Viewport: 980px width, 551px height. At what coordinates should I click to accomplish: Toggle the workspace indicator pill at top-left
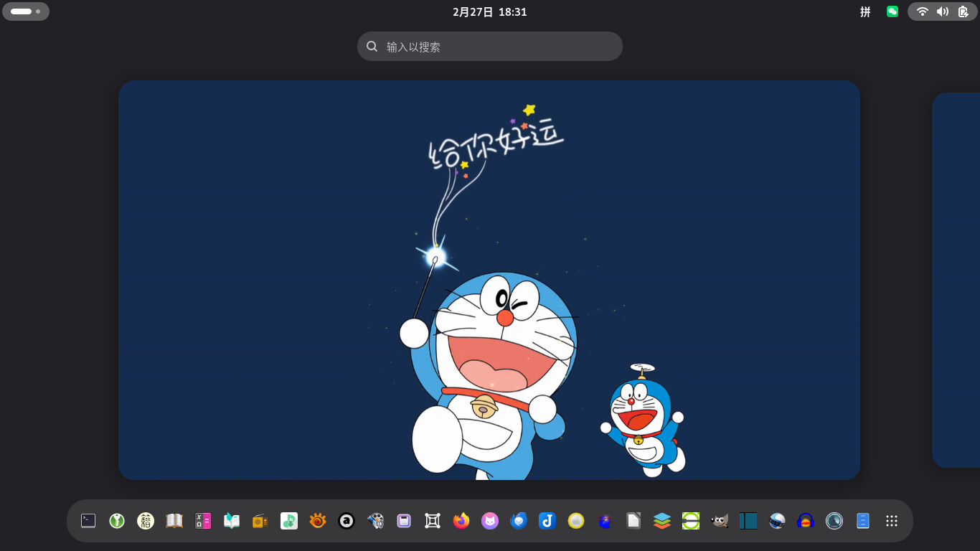click(x=26, y=11)
